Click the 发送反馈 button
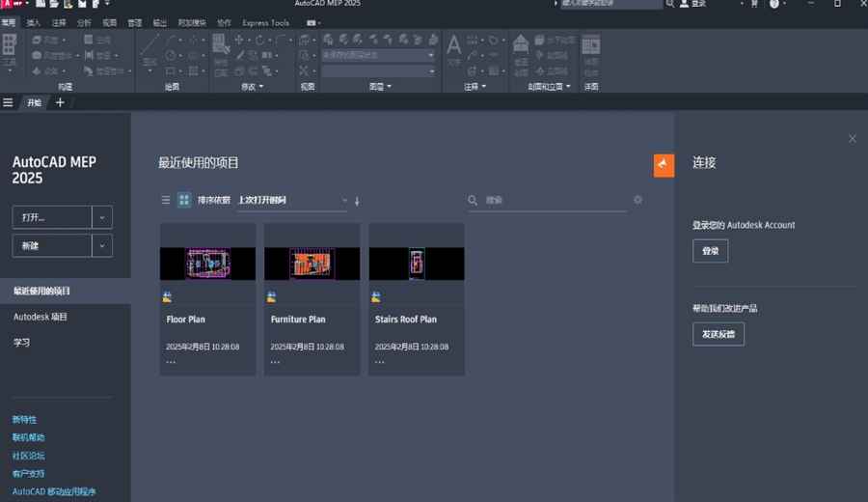The image size is (868, 502). coord(718,334)
